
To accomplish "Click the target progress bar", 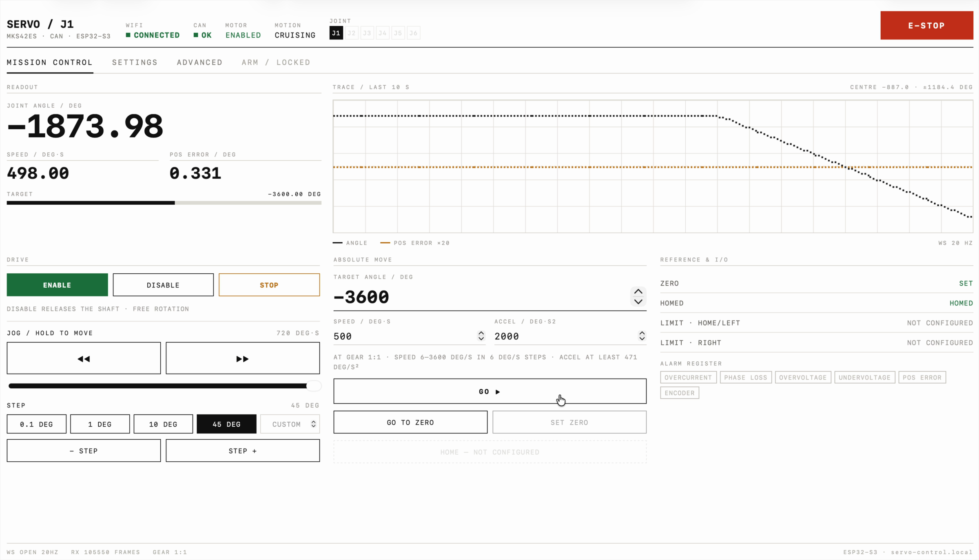I will pyautogui.click(x=164, y=203).
